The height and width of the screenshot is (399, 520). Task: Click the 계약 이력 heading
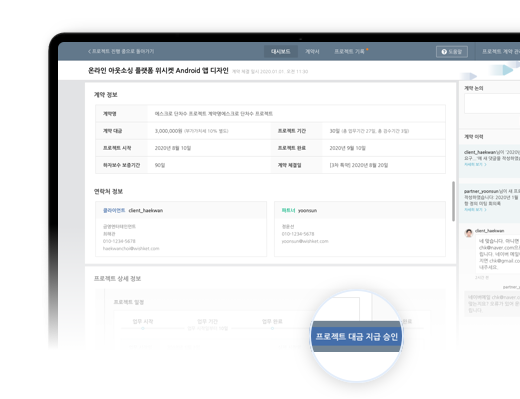pyautogui.click(x=474, y=137)
